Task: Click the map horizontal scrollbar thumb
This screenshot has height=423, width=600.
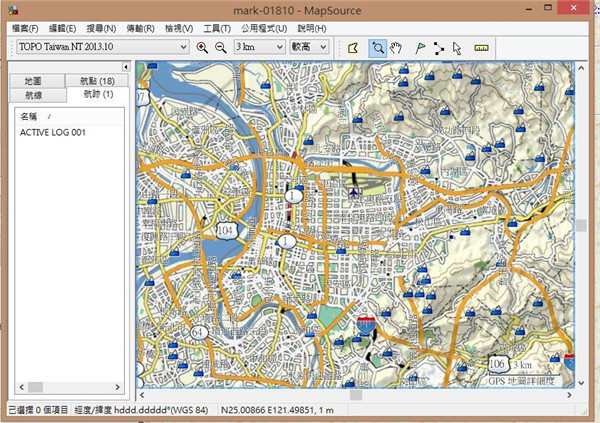Action: point(356,395)
